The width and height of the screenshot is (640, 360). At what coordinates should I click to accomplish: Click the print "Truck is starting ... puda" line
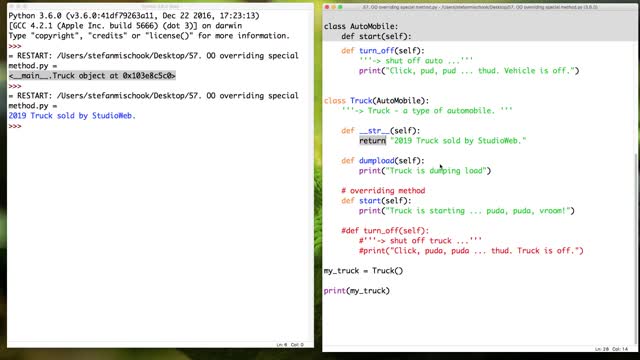pyautogui.click(x=467, y=211)
